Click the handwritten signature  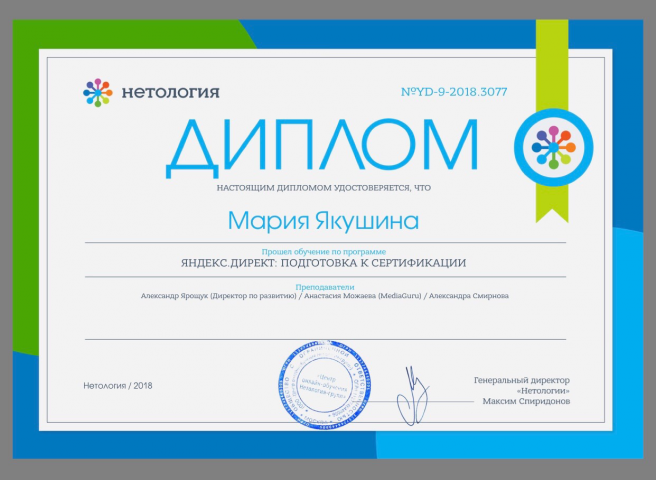(413, 396)
